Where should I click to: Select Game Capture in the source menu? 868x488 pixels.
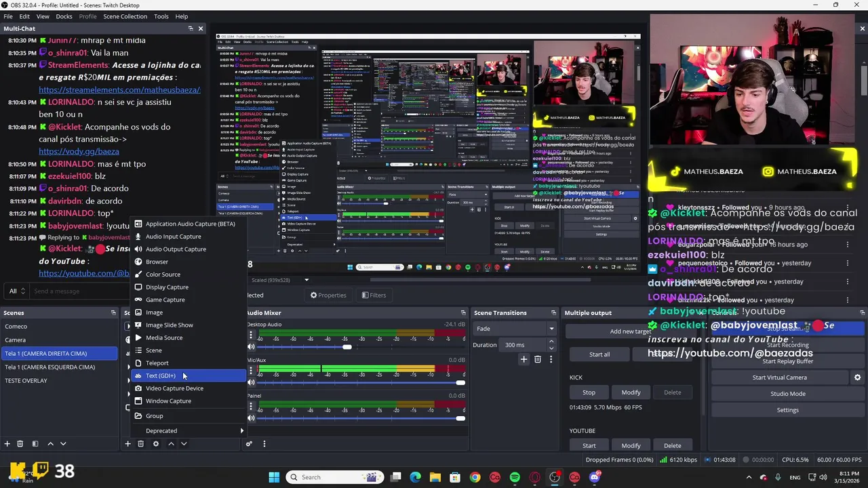tap(189, 300)
